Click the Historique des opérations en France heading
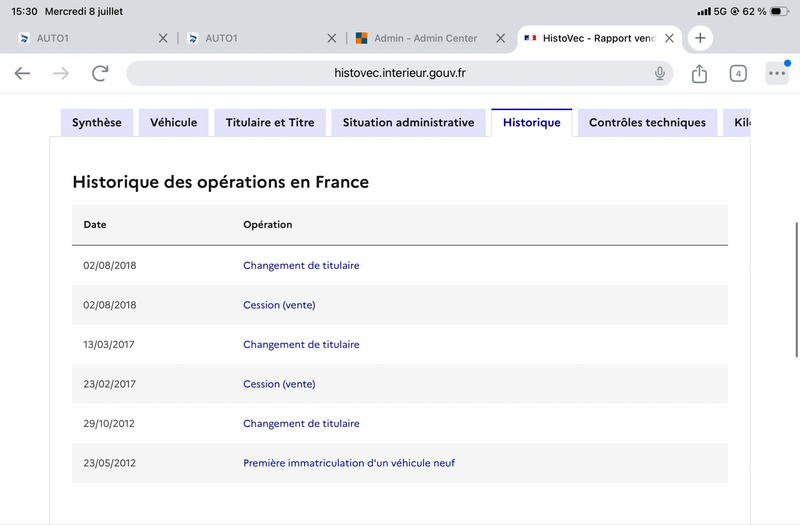Viewport: 800px width, 525px height. coord(220,182)
